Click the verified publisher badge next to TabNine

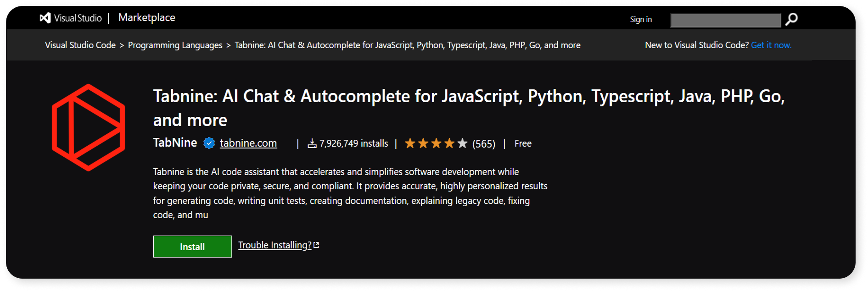pos(209,143)
